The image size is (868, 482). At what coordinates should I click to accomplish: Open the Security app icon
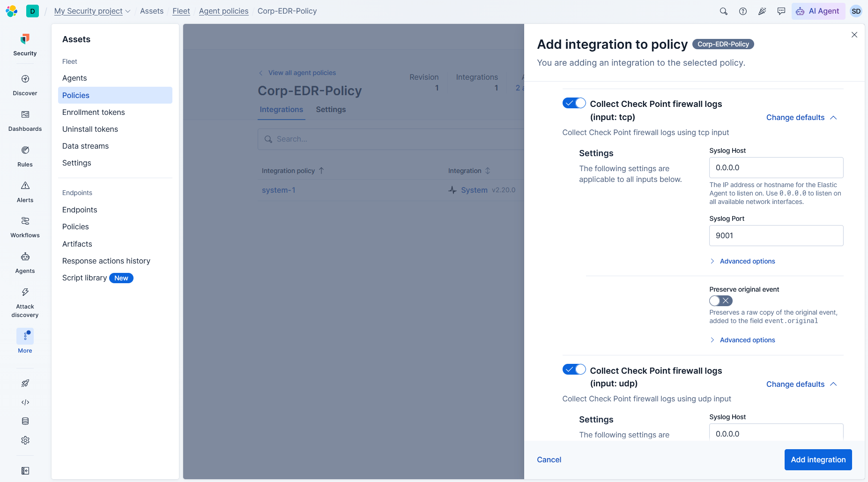(x=25, y=45)
